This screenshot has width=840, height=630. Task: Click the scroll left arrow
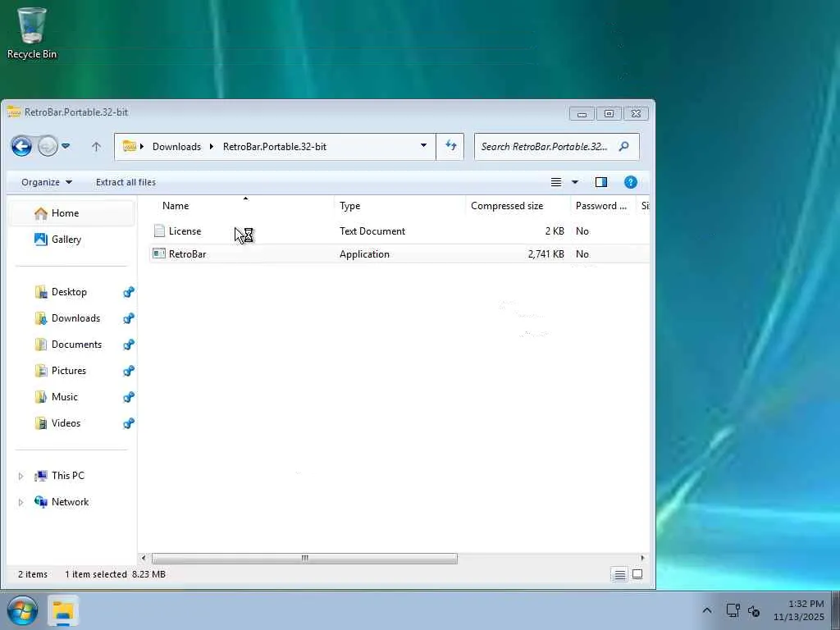[143, 558]
